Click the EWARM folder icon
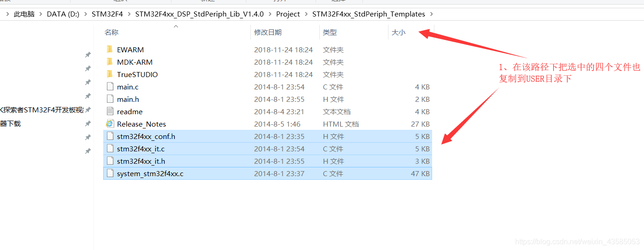The height and width of the screenshot is (250, 644). tap(109, 50)
